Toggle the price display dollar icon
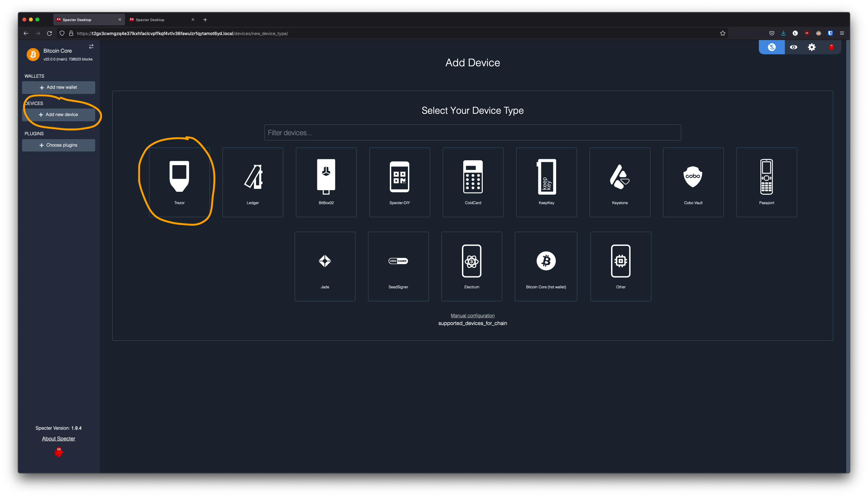 coord(772,47)
